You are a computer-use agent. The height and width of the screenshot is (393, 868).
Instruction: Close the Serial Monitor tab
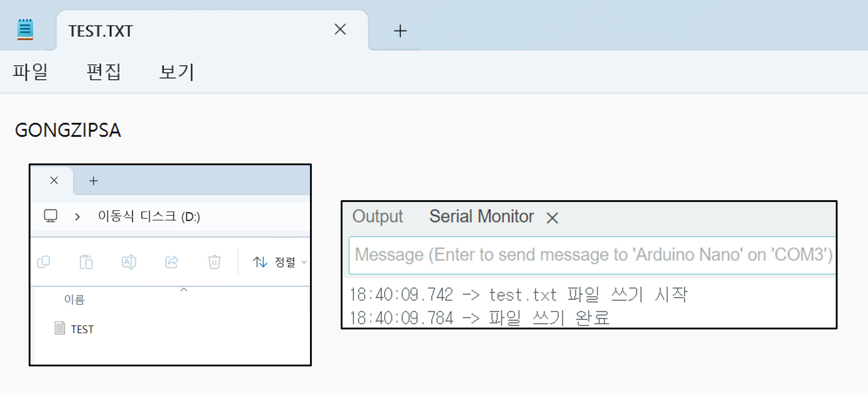click(552, 218)
